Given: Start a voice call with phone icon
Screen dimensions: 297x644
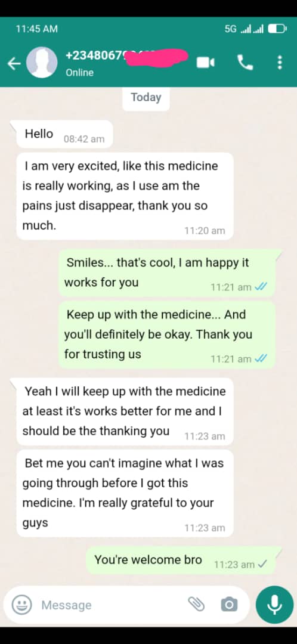Looking at the screenshot, I should point(245,63).
